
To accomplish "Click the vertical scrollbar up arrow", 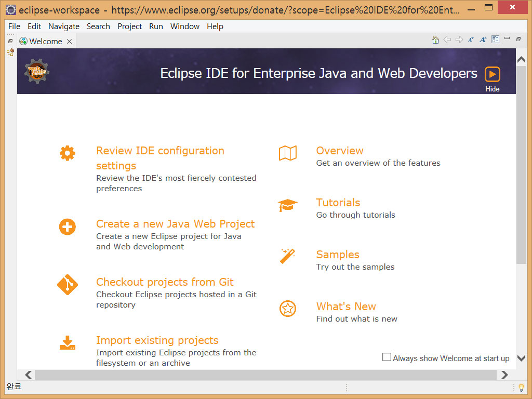I will click(521, 60).
